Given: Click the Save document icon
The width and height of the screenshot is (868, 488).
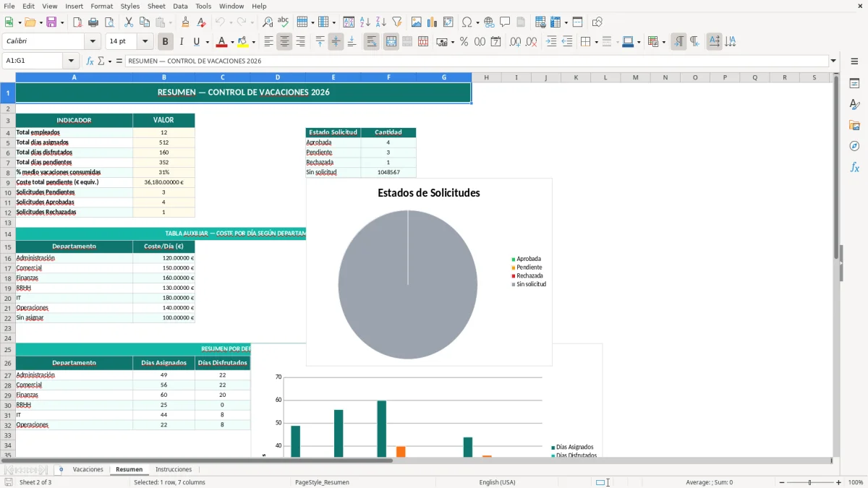Looking at the screenshot, I should click(x=51, y=22).
